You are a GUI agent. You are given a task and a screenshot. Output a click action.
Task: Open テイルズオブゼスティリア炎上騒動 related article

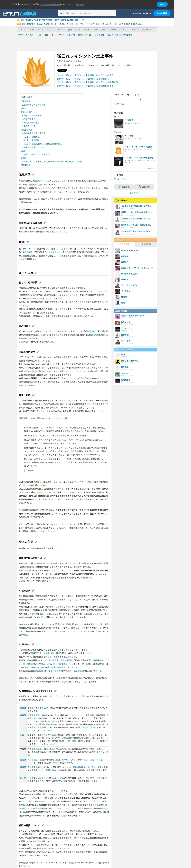(x=139, y=147)
